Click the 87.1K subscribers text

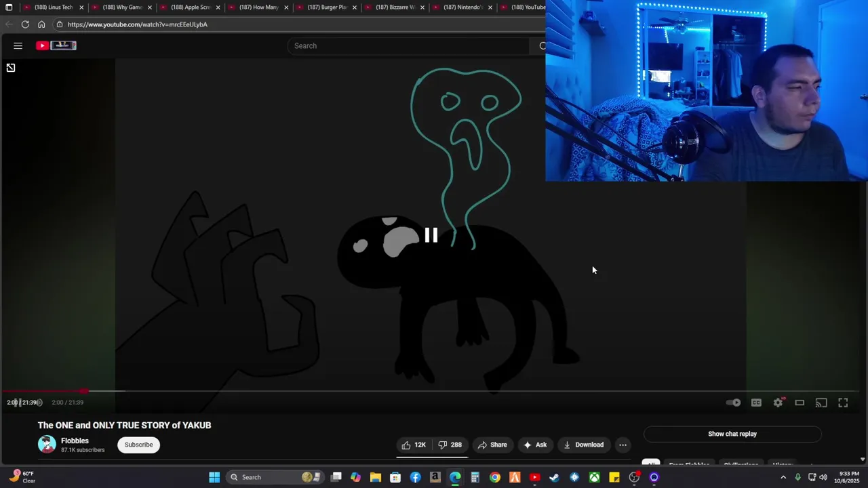coord(83,450)
